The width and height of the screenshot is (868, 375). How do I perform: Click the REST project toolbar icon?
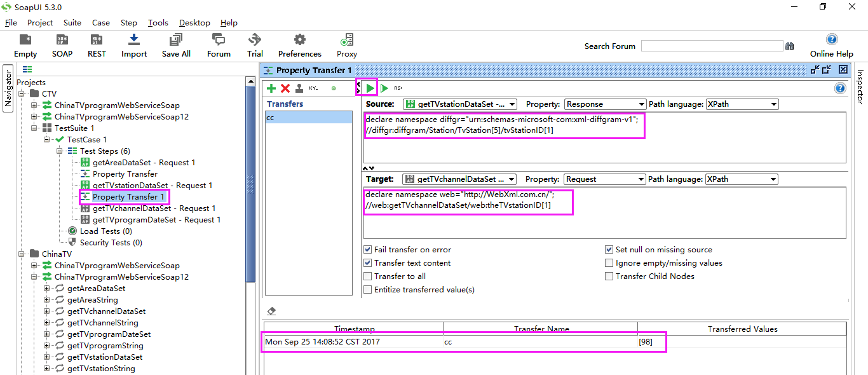[97, 41]
